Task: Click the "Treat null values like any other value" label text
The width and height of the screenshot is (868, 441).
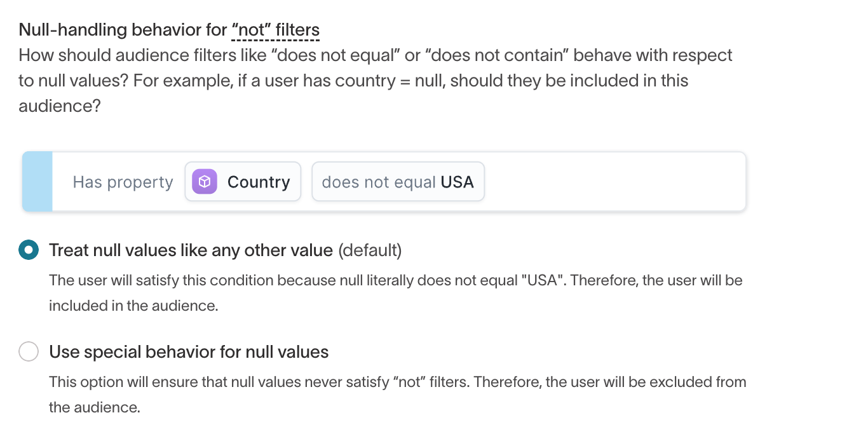Action: 191,250
